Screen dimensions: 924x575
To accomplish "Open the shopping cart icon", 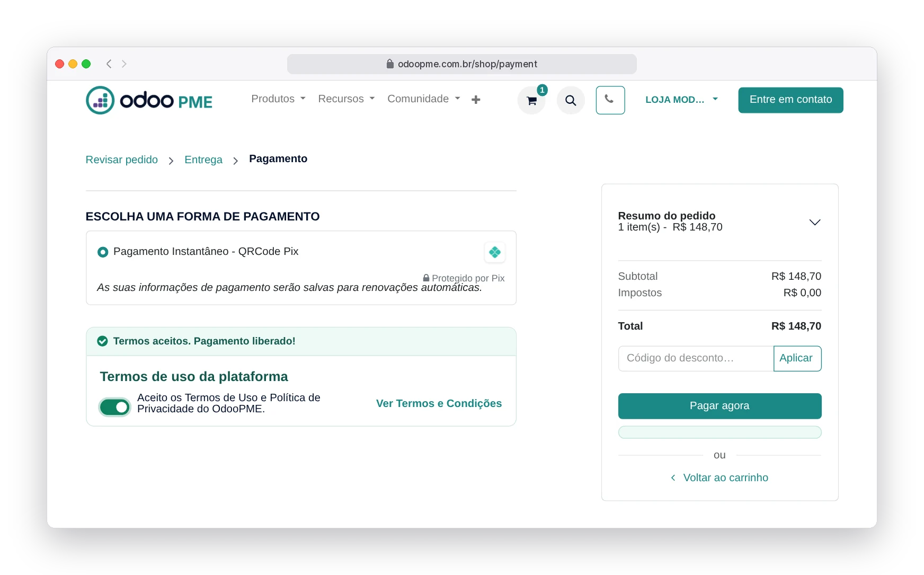I will [531, 100].
